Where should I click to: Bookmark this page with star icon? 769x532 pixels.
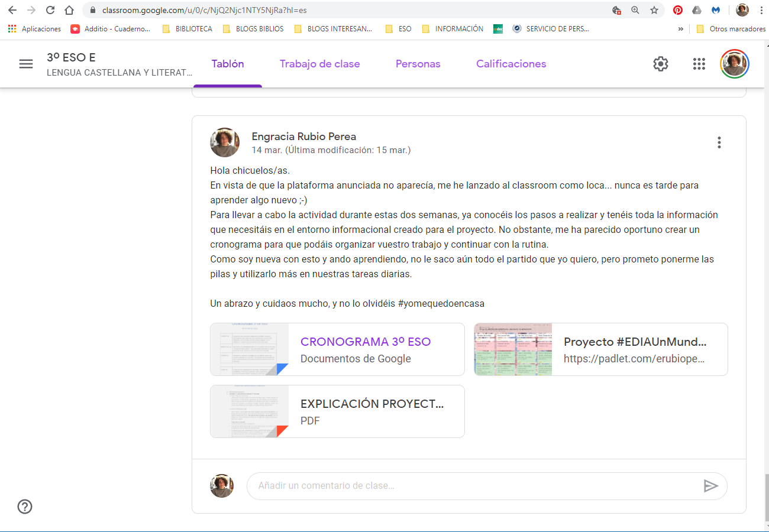point(654,10)
